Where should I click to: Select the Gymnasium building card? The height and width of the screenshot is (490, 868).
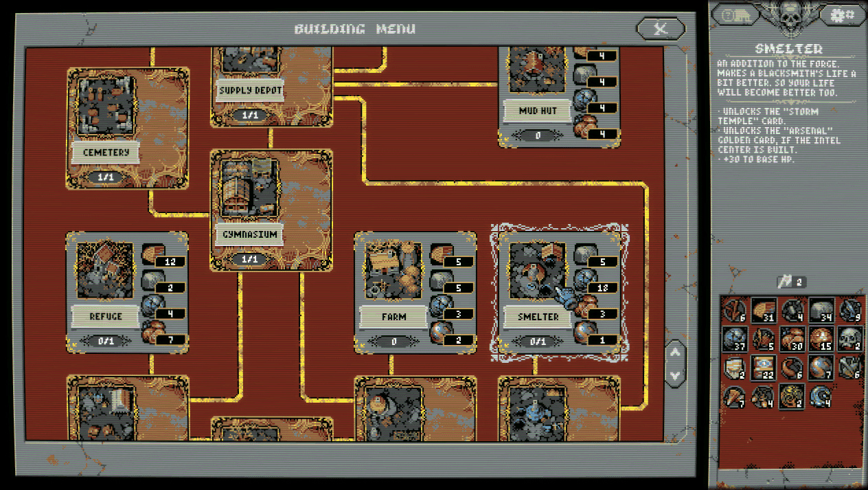(271, 210)
